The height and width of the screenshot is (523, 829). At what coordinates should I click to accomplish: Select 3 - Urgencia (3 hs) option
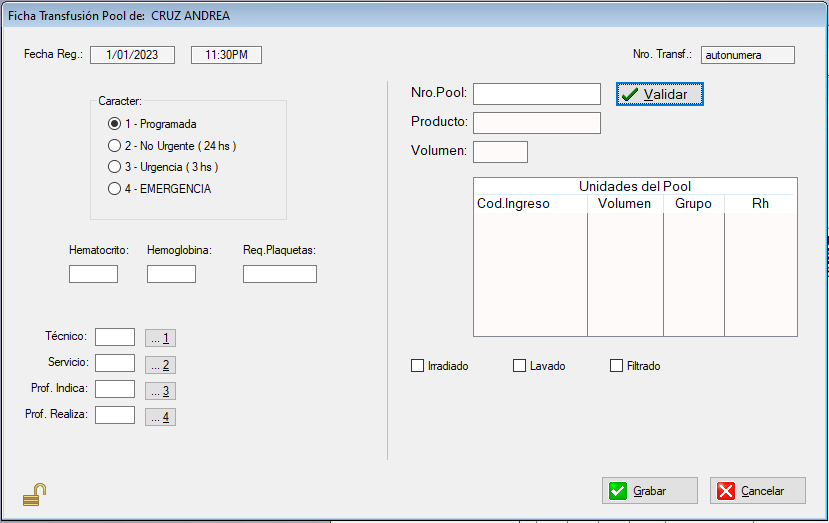tap(114, 167)
